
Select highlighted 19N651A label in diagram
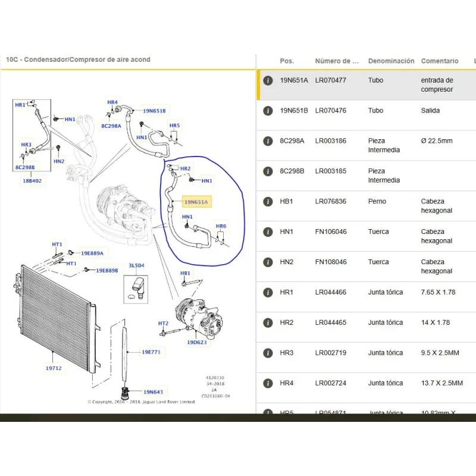click(196, 202)
